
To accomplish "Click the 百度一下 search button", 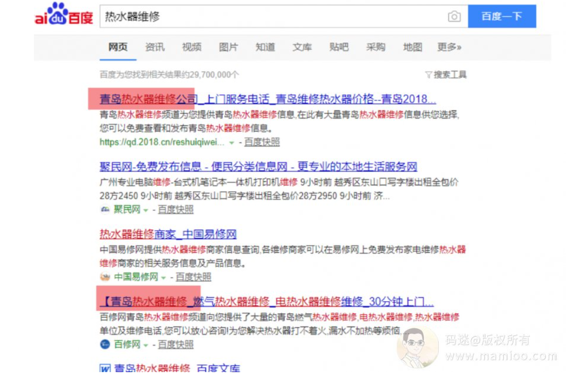I will [x=502, y=17].
